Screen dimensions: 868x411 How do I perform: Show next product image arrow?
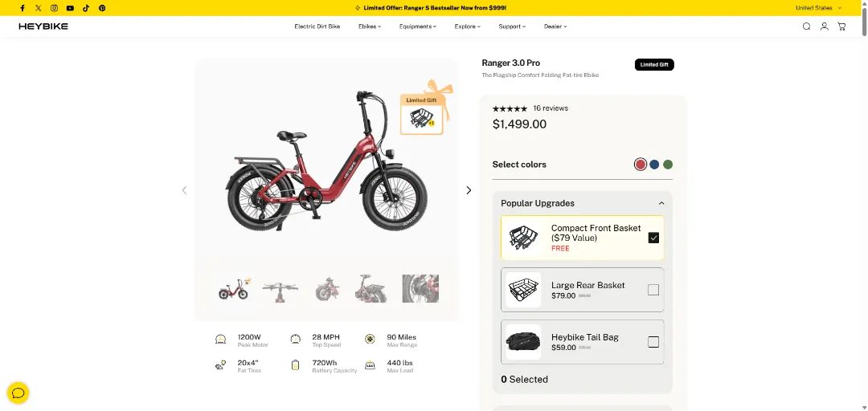click(469, 190)
